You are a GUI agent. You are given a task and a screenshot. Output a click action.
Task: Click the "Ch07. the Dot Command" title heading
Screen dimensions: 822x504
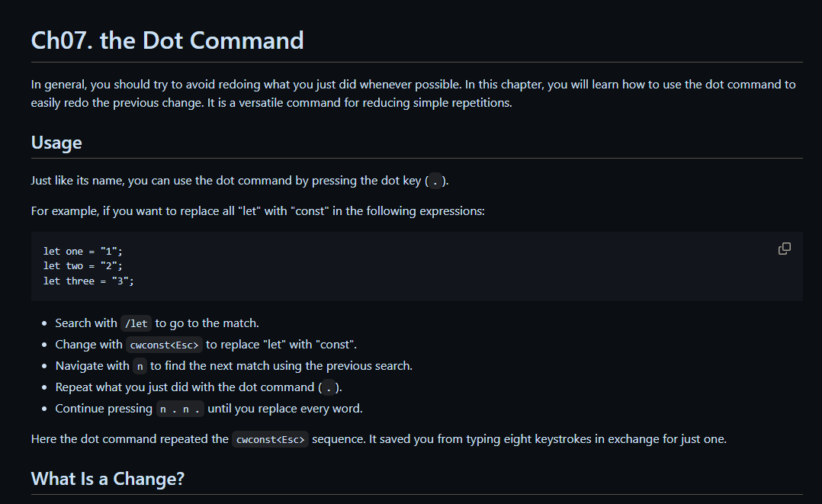[167, 40]
